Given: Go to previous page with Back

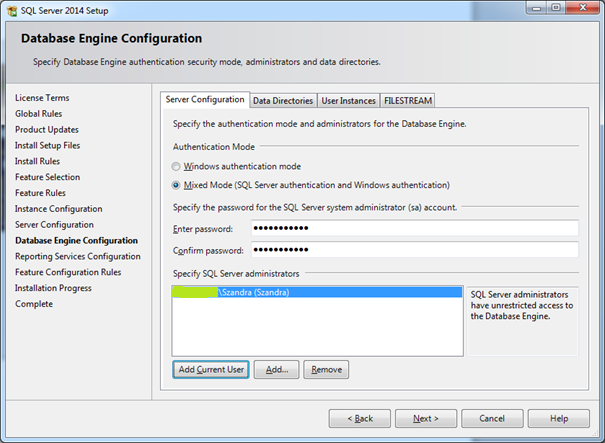Looking at the screenshot, I should coord(360,419).
